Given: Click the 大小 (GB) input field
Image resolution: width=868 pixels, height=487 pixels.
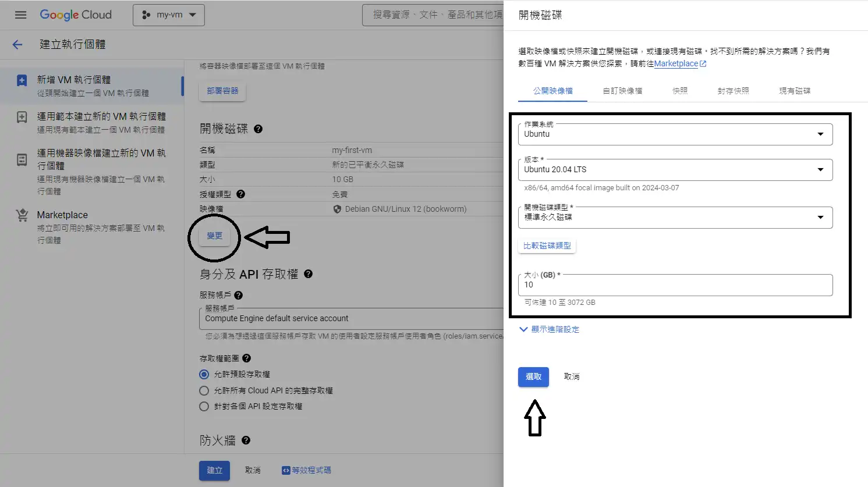Looking at the screenshot, I should click(675, 285).
